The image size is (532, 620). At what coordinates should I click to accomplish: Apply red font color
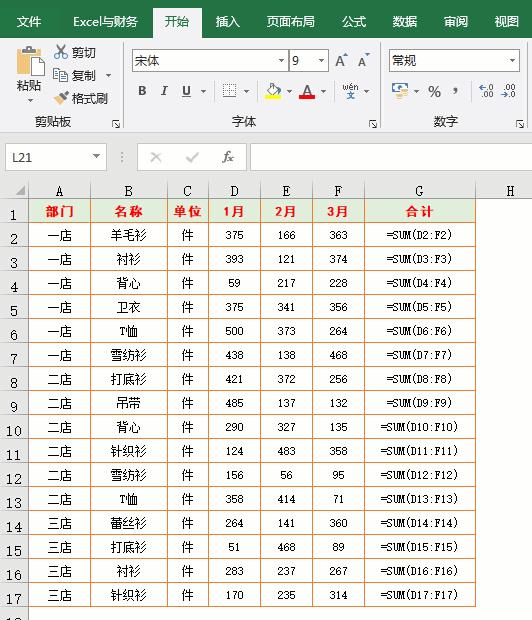tap(307, 91)
